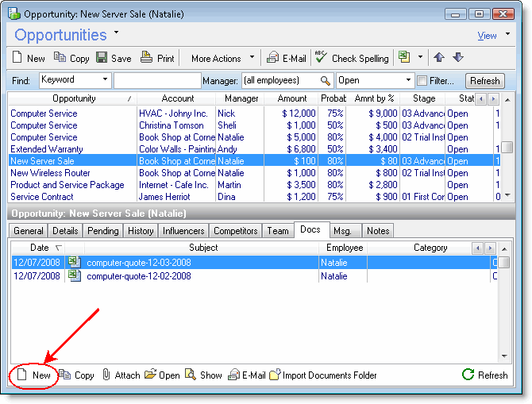Expand the Keyword find dropdown

(x=105, y=80)
